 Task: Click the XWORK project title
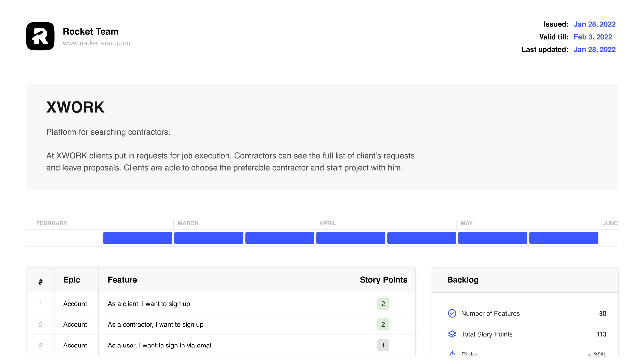(75, 107)
